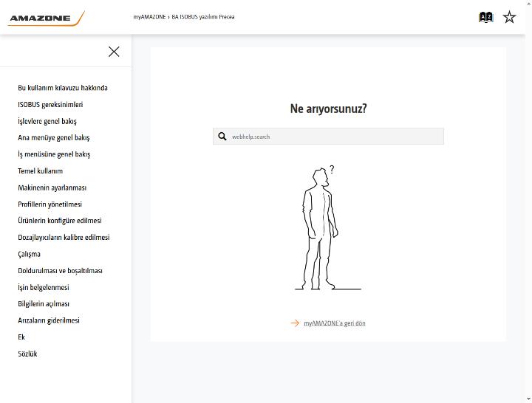Open Sözlük glossary entry
Image resolution: width=532 pixels, height=403 pixels.
click(27, 354)
